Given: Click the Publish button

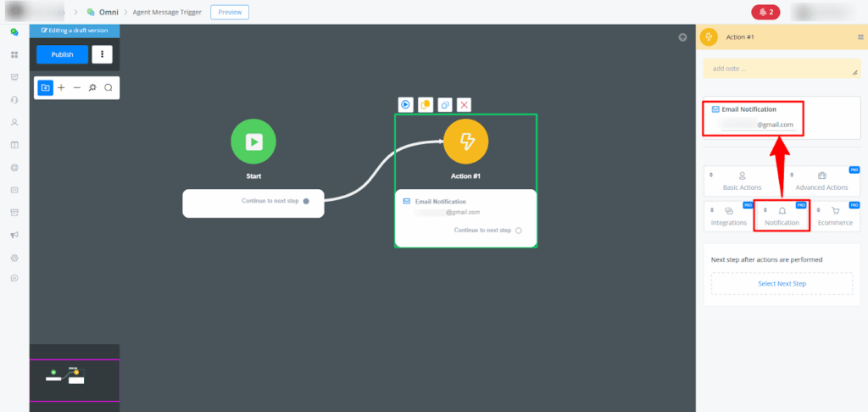Looking at the screenshot, I should 62,54.
